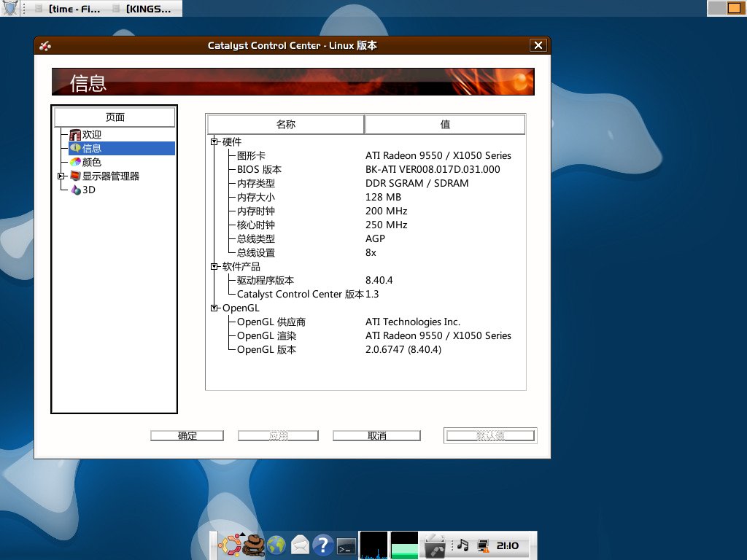This screenshot has width=747, height=560.
Task: Click the ATI Technologies Inc. value
Action: [413, 322]
